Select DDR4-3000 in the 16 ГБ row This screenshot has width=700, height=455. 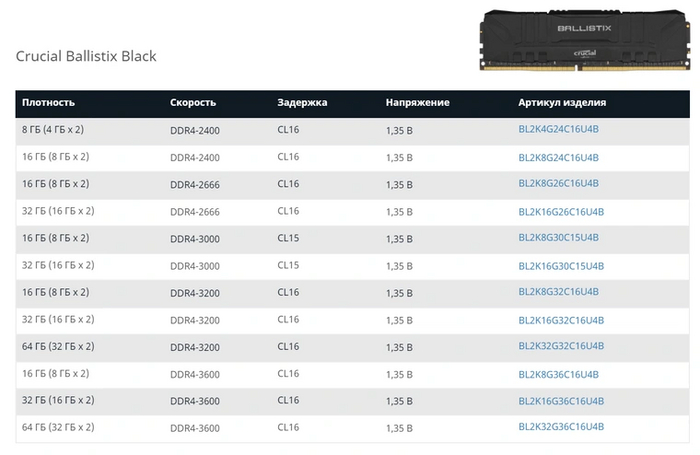tap(195, 239)
